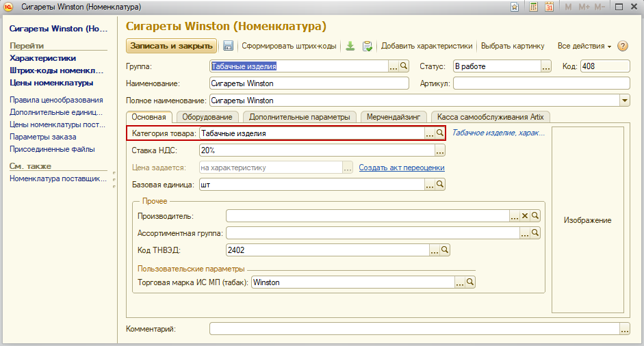The height and width of the screenshot is (346, 644).
Task: Click the Код ТНВЭД field showing 2402
Action: tap(327, 250)
